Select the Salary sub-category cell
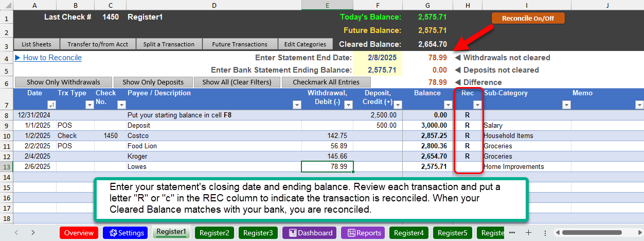The image size is (644, 241). tap(527, 125)
